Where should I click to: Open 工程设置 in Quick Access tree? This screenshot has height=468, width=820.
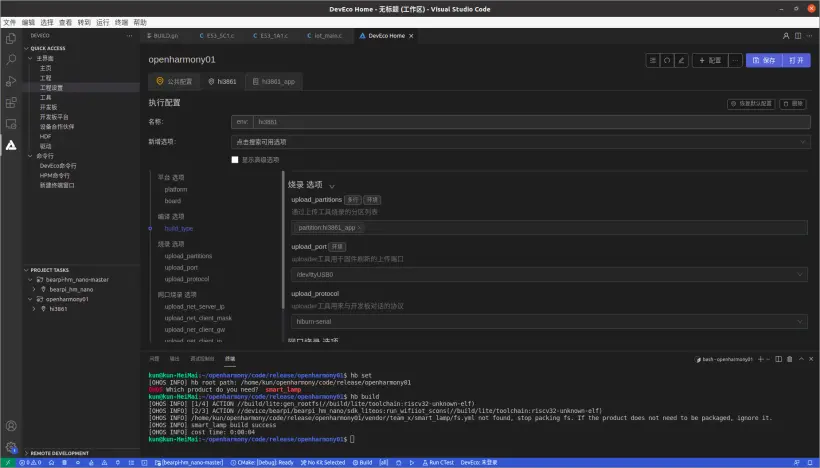51,88
